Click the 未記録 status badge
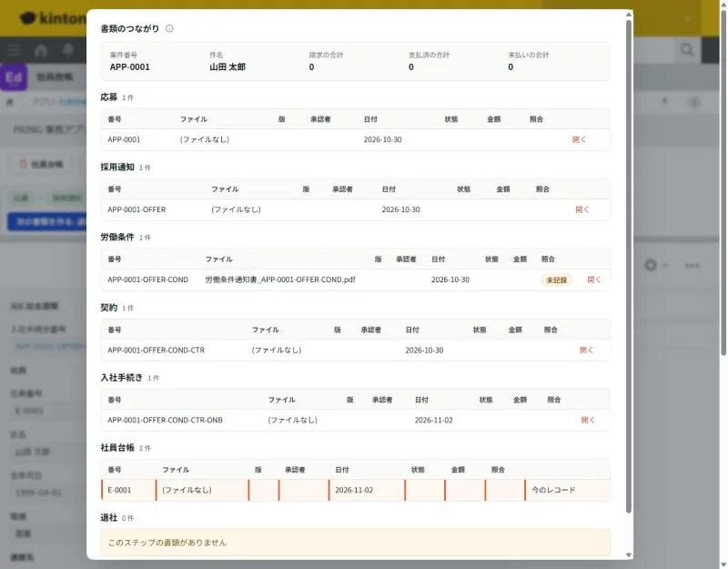This screenshot has height=569, width=728. [x=556, y=280]
